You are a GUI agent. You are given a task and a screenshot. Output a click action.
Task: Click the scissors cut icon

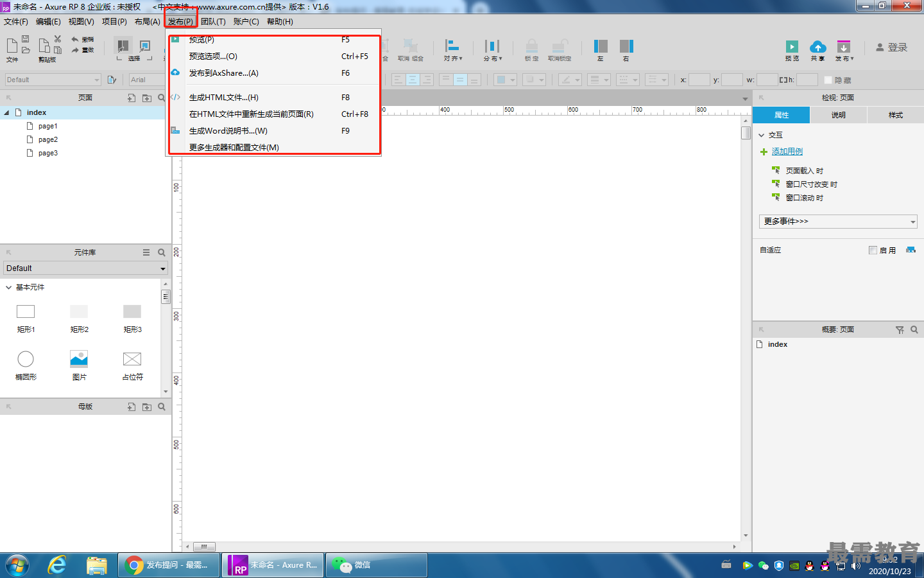[x=58, y=39]
